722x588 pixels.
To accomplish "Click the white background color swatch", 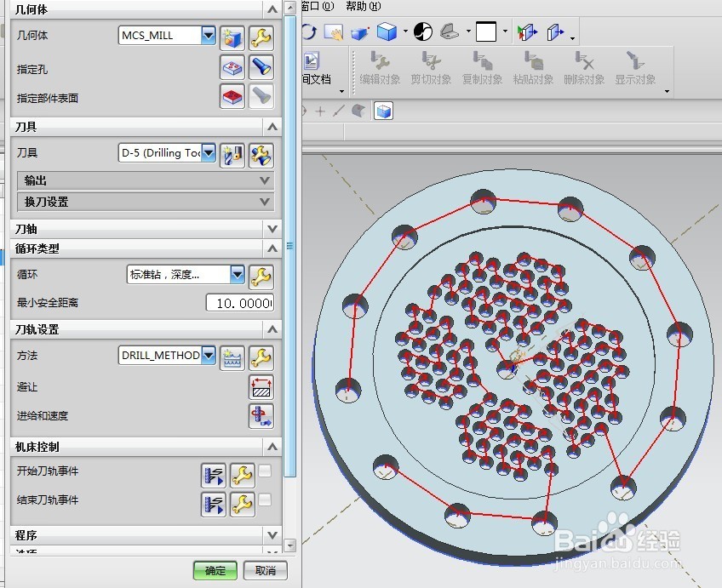I will (x=486, y=31).
